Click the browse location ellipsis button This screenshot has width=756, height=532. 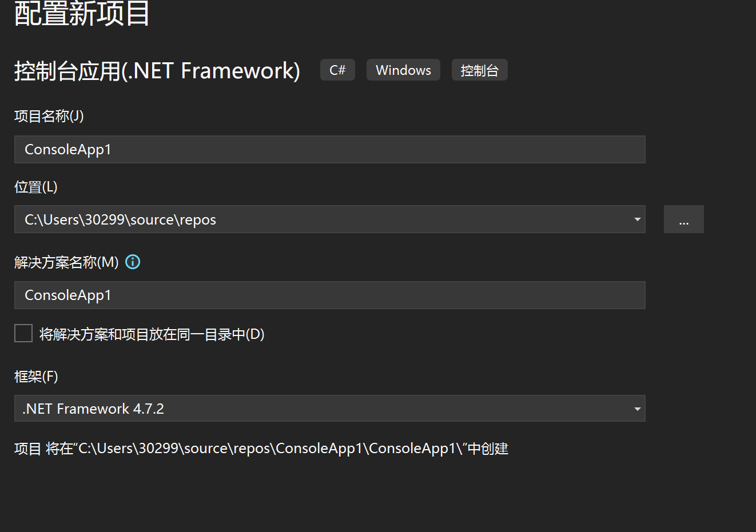coord(684,219)
